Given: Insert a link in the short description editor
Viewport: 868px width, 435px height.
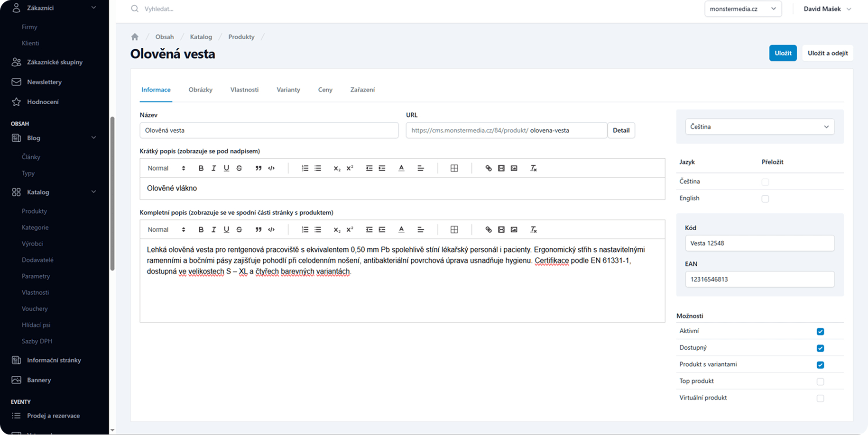Looking at the screenshot, I should (x=489, y=168).
